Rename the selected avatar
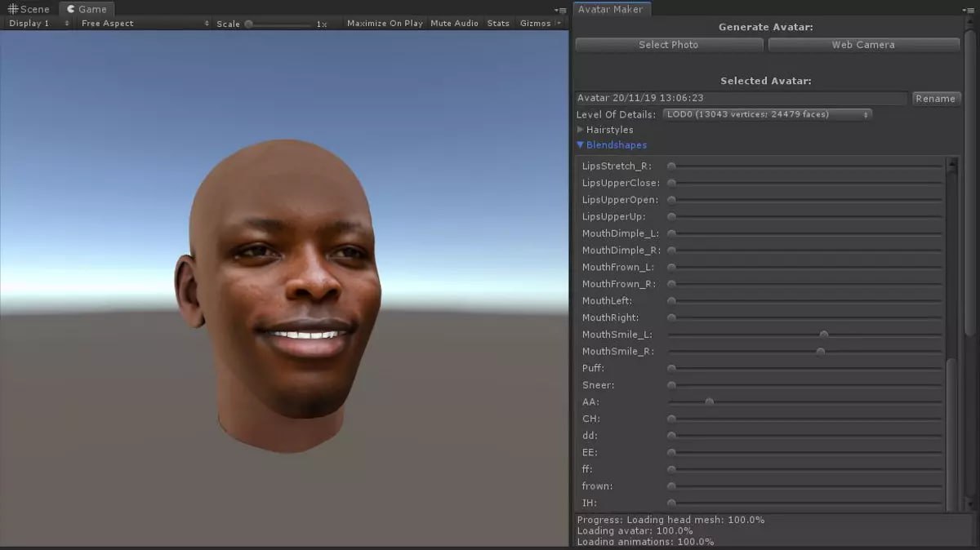Screen dimensions: 980x550 coord(936,98)
